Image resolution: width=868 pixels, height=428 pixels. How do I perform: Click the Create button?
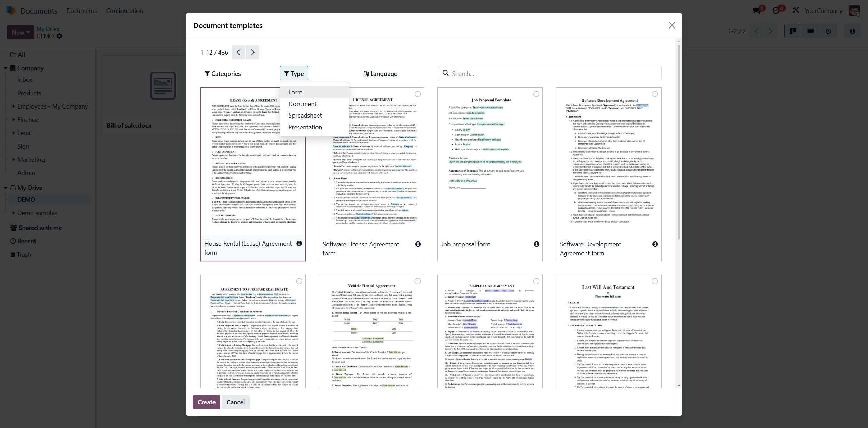pyautogui.click(x=206, y=402)
